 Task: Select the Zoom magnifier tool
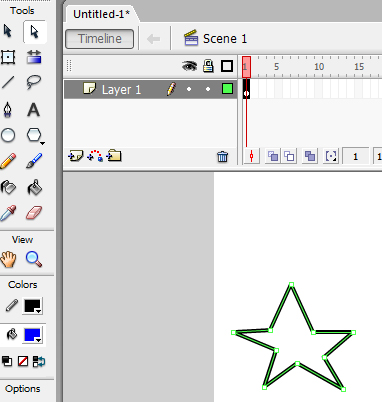pos(34,259)
